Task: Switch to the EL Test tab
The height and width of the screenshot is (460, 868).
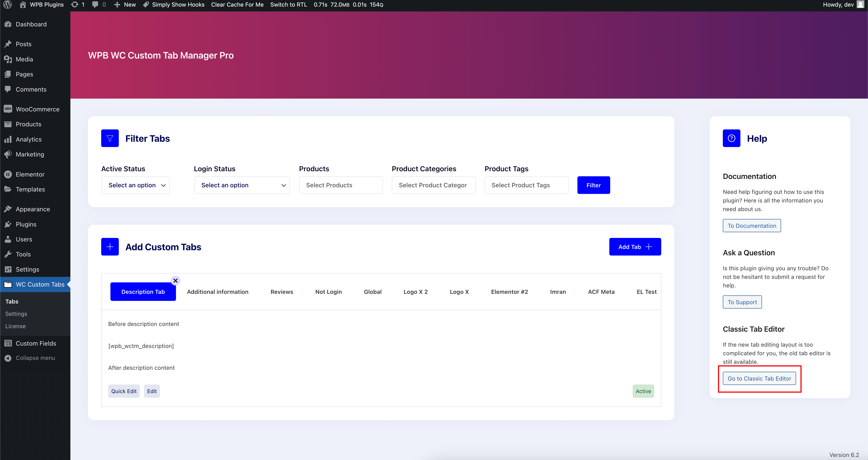Action: pyautogui.click(x=647, y=292)
